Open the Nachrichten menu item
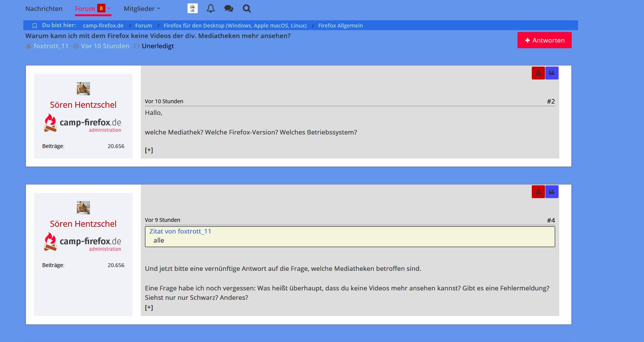644x342 pixels. (x=44, y=9)
